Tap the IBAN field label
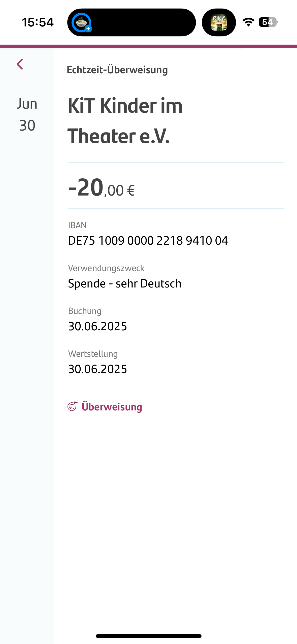 click(77, 225)
